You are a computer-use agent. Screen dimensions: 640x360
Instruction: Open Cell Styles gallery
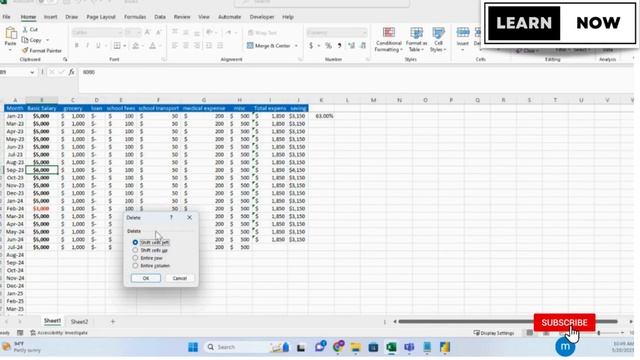(x=438, y=40)
